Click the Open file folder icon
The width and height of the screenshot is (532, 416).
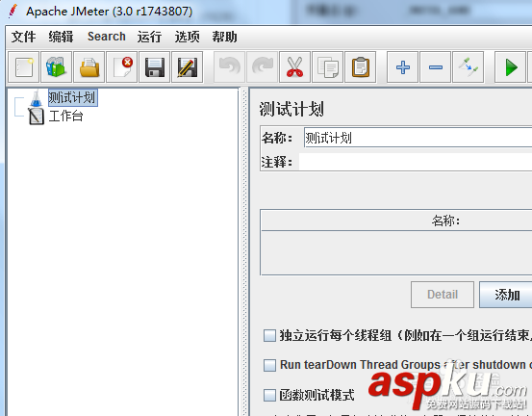(89, 67)
